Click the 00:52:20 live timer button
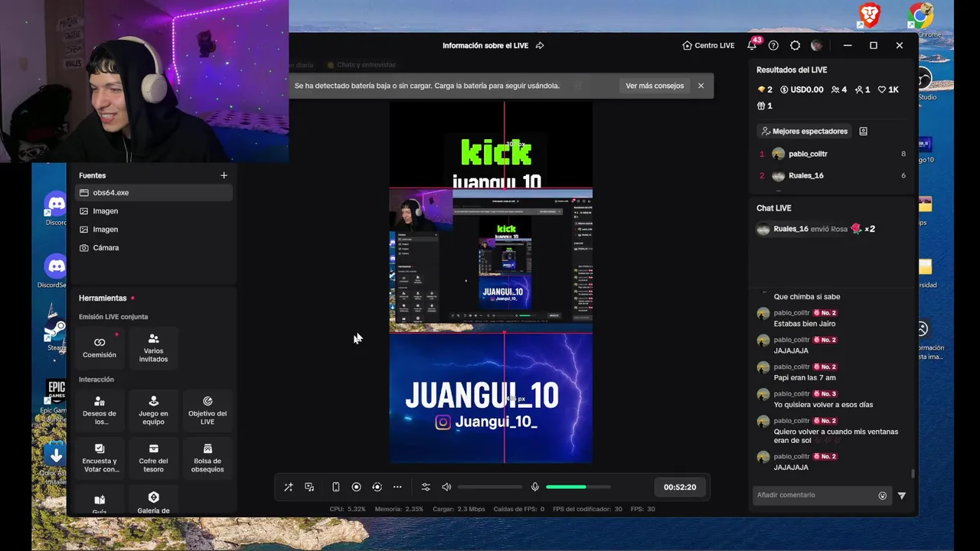 click(680, 487)
